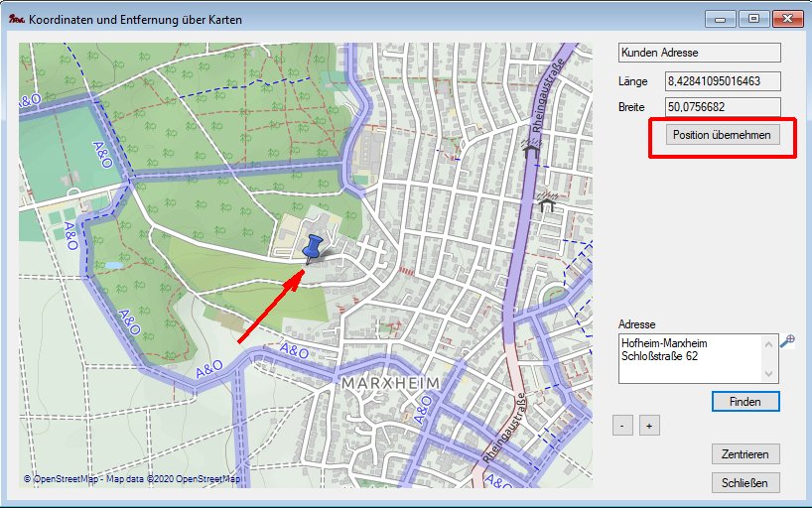Zoom out map with minus button

click(x=622, y=425)
